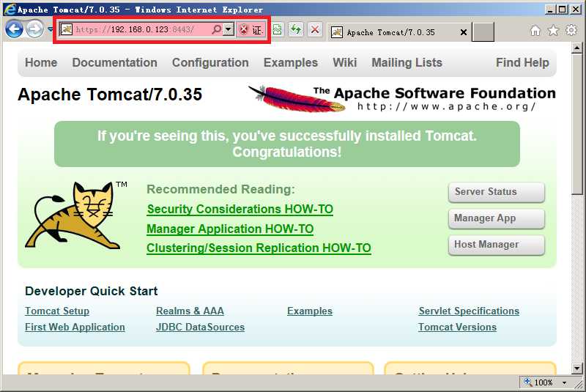The height and width of the screenshot is (392, 586).
Task: Click the Apache Tomcat/7.0.35 page heading
Action: pos(110,95)
